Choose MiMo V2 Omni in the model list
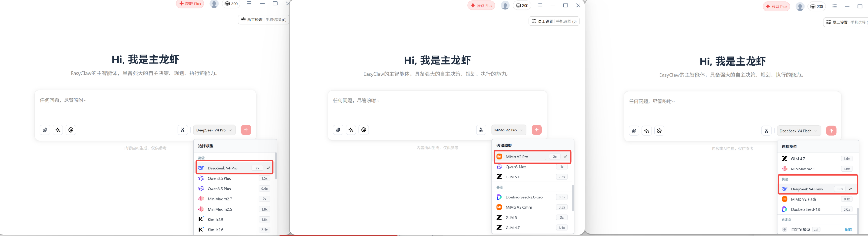The height and width of the screenshot is (236, 868). click(x=532, y=207)
